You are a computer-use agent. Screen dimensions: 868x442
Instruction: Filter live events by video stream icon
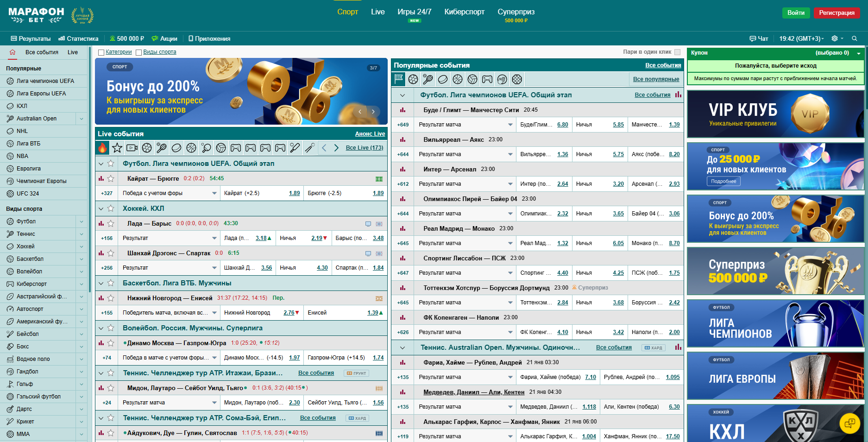(132, 148)
